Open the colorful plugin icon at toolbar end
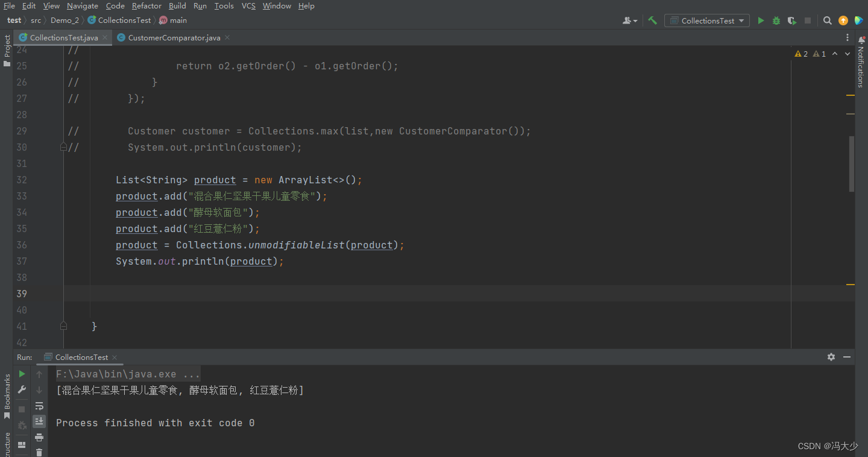The image size is (868, 457). pos(858,20)
